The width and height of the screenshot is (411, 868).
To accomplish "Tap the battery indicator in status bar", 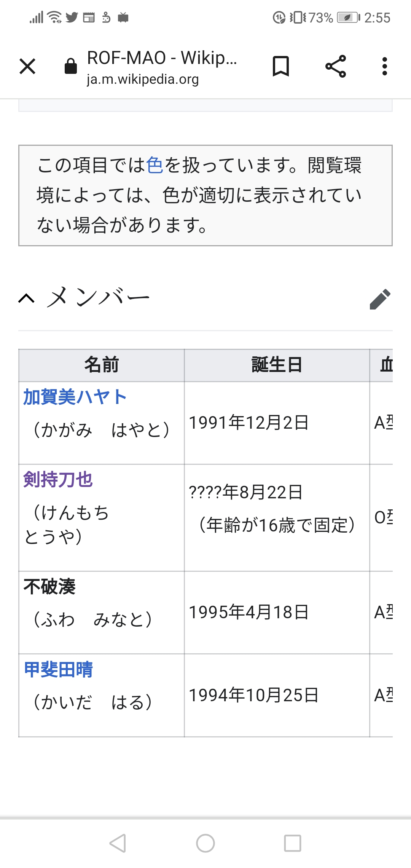I will (x=348, y=18).
